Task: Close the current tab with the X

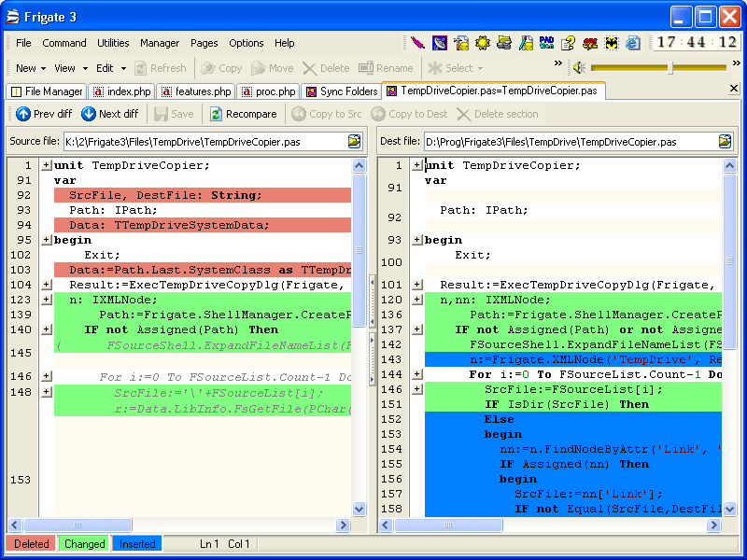Action: pyautogui.click(x=734, y=88)
